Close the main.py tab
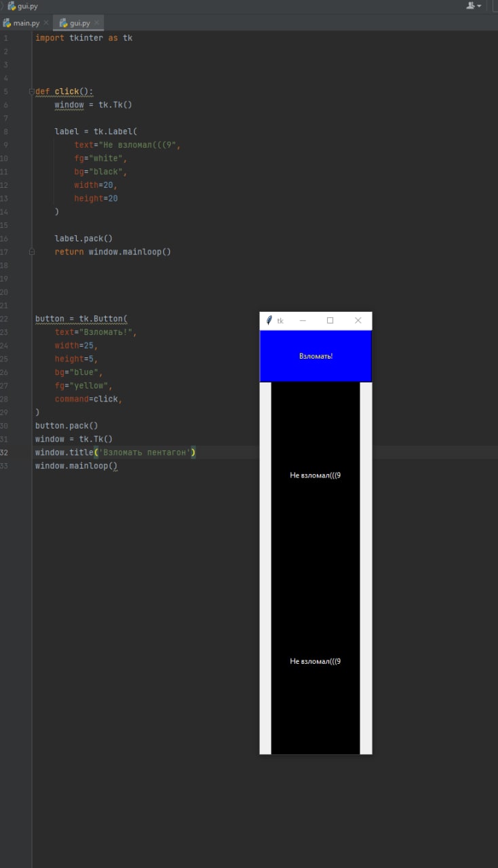Image resolution: width=498 pixels, height=868 pixels. (x=47, y=23)
